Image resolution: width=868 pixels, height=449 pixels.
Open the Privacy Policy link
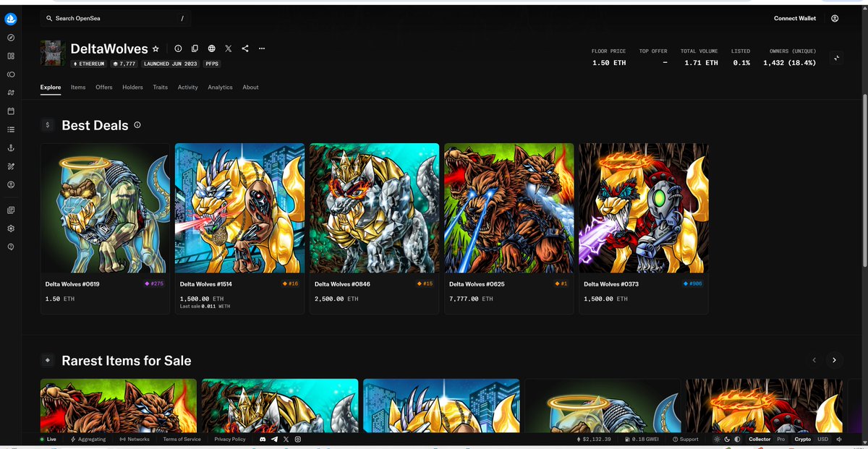pyautogui.click(x=230, y=440)
